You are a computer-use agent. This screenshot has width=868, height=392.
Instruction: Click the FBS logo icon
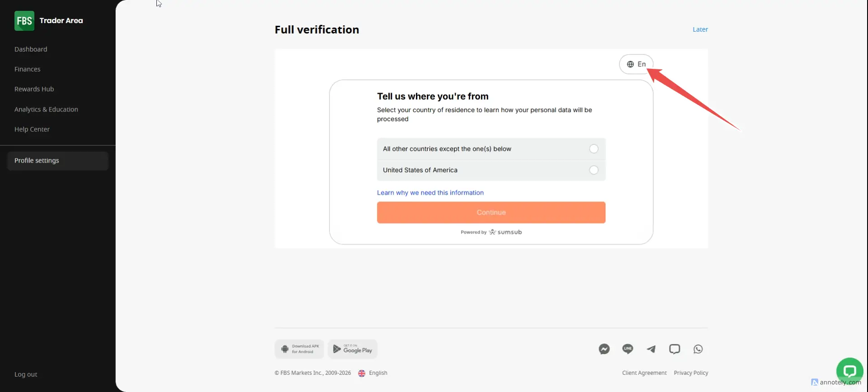24,21
